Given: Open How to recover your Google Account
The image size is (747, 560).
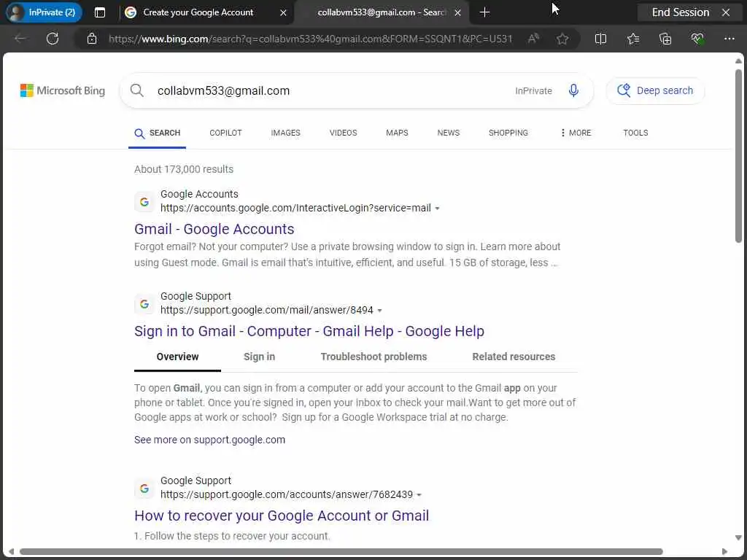Looking at the screenshot, I should tap(282, 516).
